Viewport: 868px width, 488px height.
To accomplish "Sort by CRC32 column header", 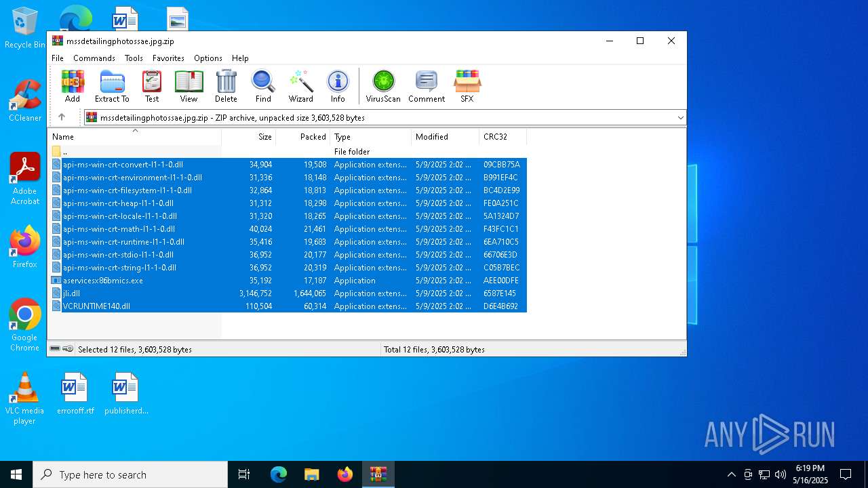I will pyautogui.click(x=502, y=137).
